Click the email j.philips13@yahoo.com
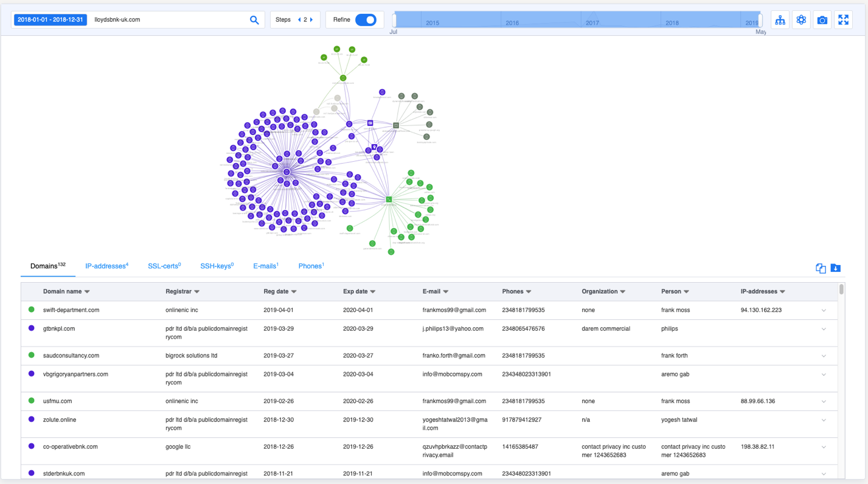 coord(453,329)
